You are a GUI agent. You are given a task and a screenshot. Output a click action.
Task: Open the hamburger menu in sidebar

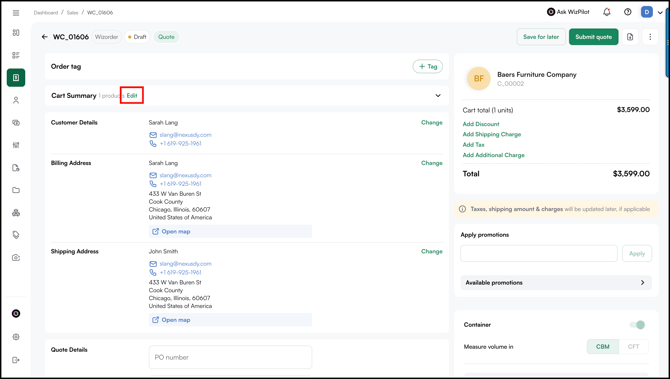16,13
